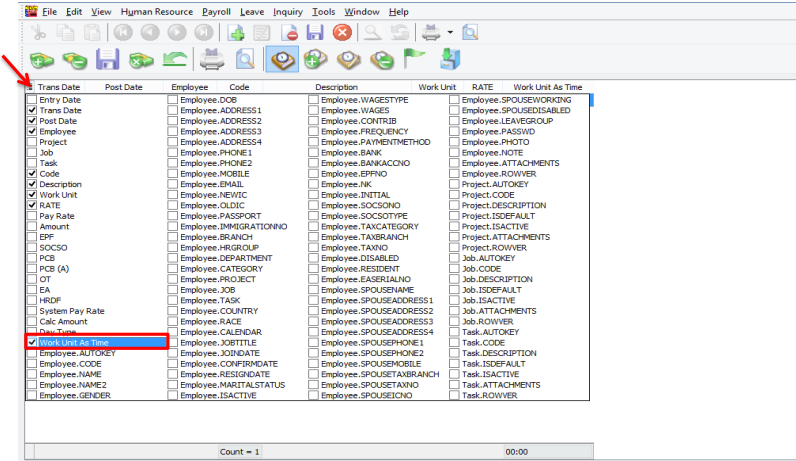The width and height of the screenshot is (796, 461).
Task: Open the File menu
Action: tap(49, 11)
